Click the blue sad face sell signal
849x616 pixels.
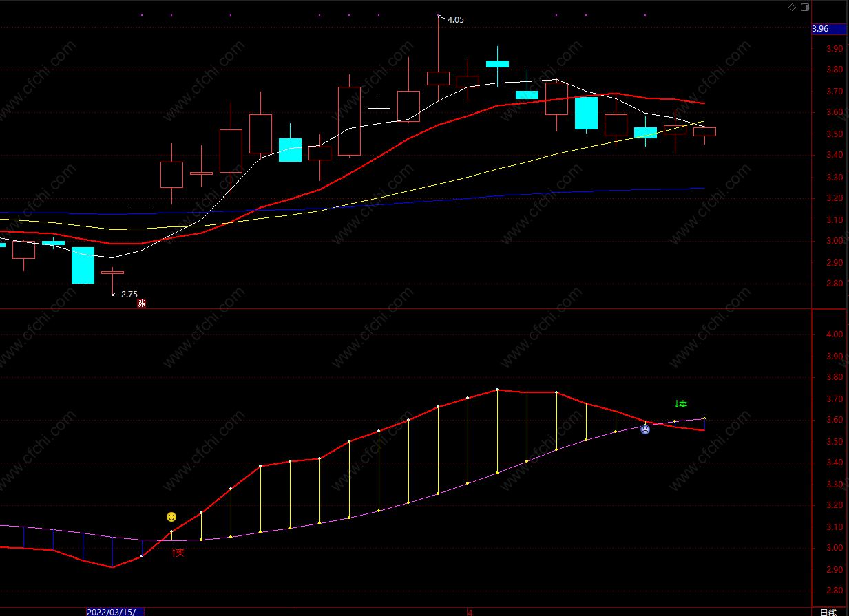click(645, 429)
